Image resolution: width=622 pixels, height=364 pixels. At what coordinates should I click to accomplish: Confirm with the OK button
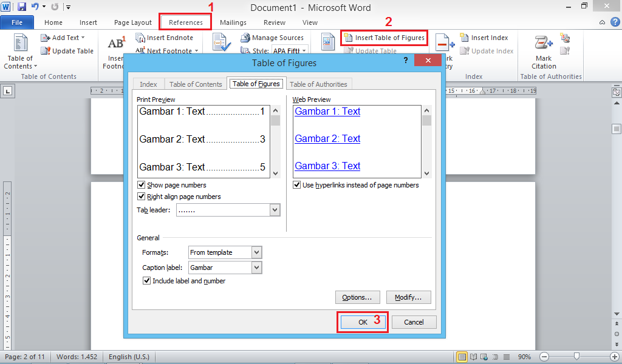click(363, 322)
